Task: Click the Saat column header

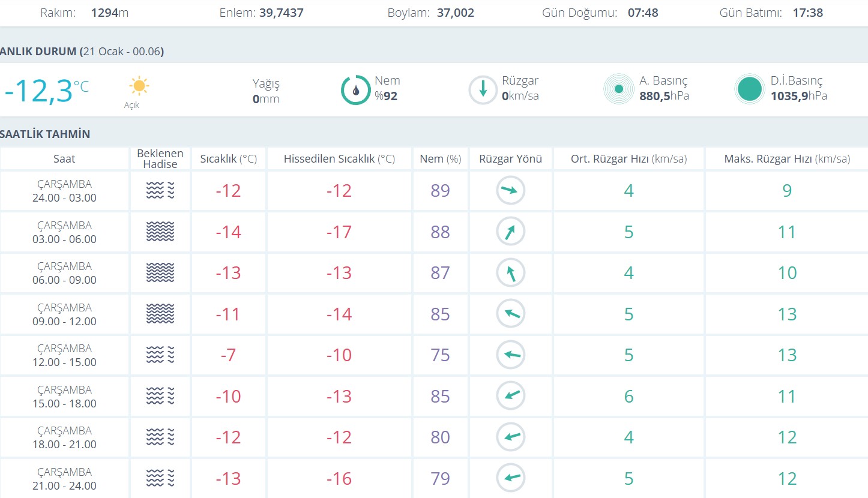Action: (x=64, y=159)
